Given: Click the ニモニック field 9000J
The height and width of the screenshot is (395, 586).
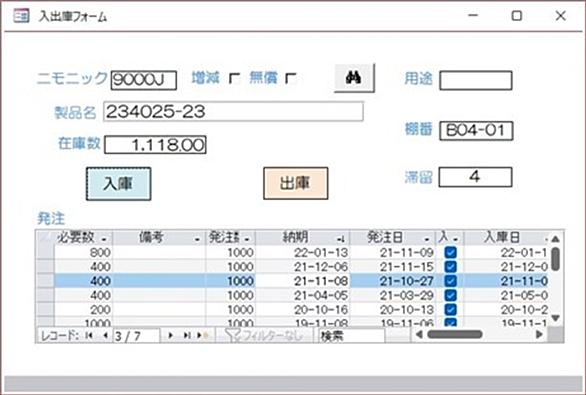Looking at the screenshot, I should tap(144, 80).
